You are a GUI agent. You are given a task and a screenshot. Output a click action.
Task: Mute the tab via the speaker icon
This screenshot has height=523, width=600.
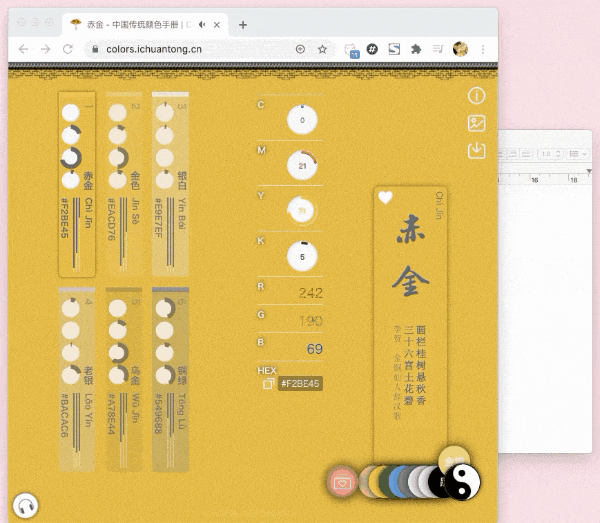[202, 25]
